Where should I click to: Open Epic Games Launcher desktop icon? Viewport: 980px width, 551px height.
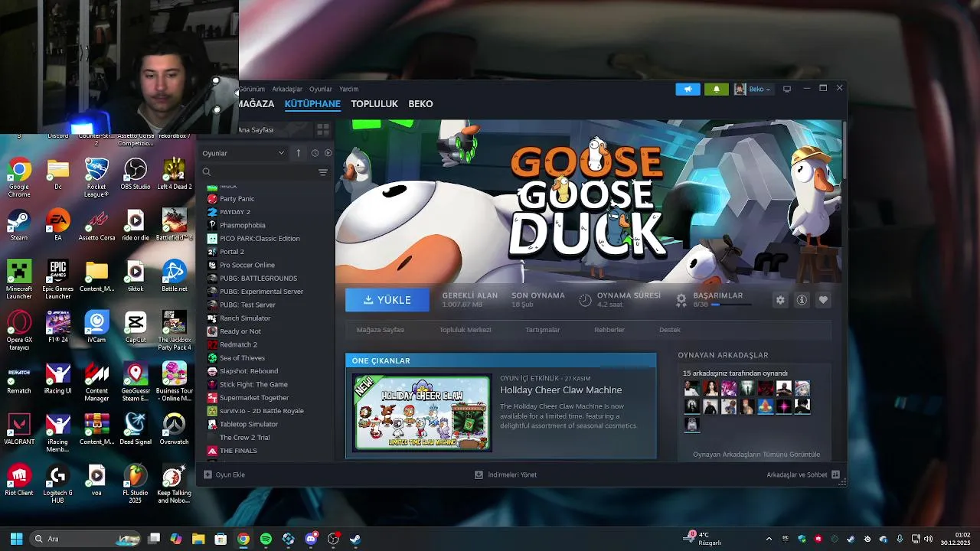[x=58, y=279]
